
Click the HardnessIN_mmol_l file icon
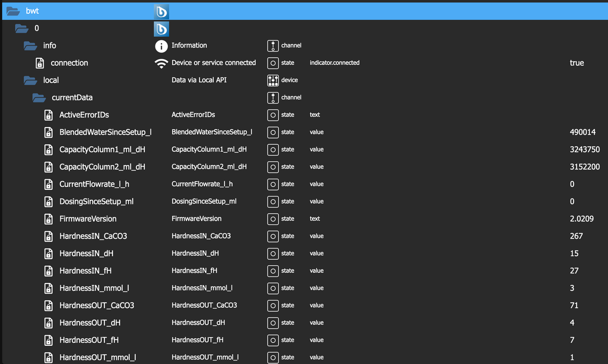tap(48, 288)
